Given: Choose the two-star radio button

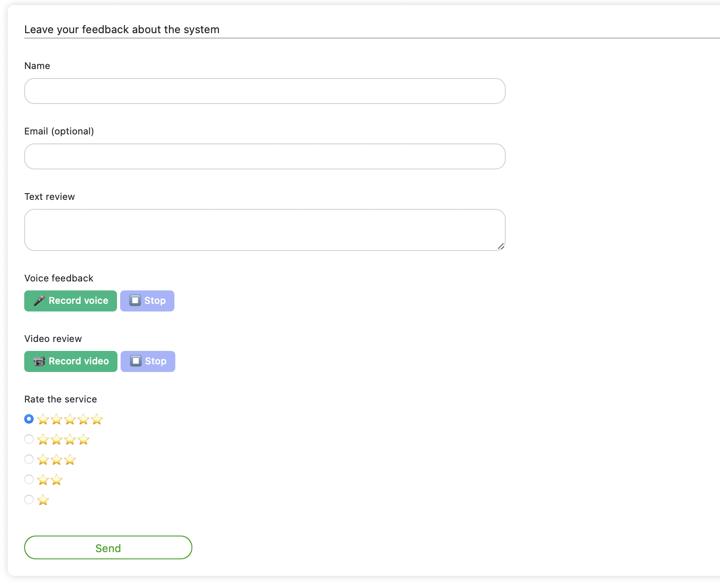Looking at the screenshot, I should tap(29, 480).
